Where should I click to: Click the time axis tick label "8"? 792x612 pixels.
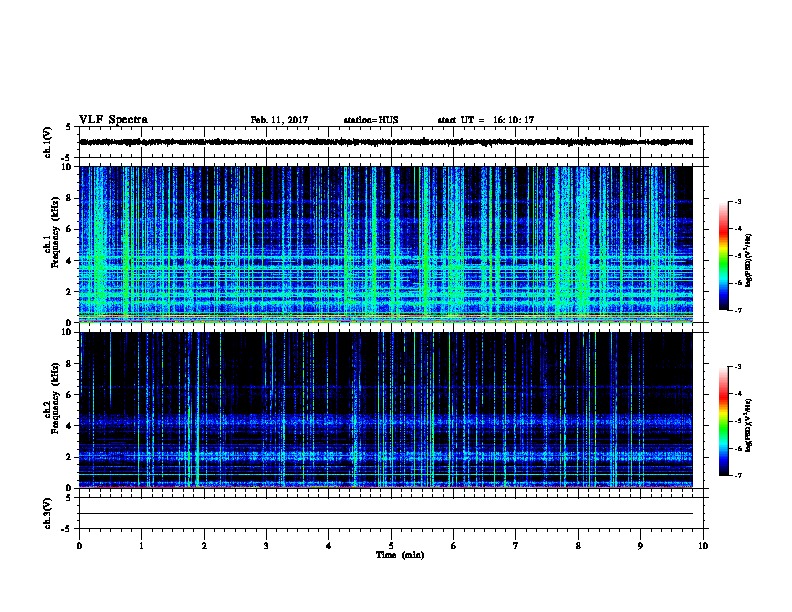(x=578, y=546)
